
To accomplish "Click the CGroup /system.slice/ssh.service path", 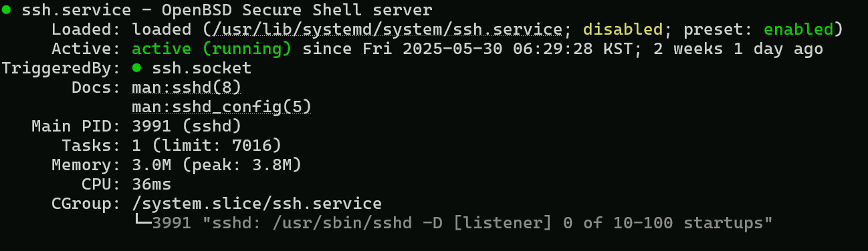I will pos(257,203).
